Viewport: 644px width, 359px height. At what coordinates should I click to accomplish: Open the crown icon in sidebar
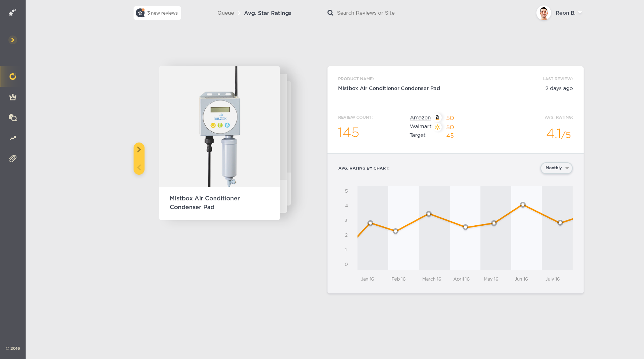click(x=13, y=97)
